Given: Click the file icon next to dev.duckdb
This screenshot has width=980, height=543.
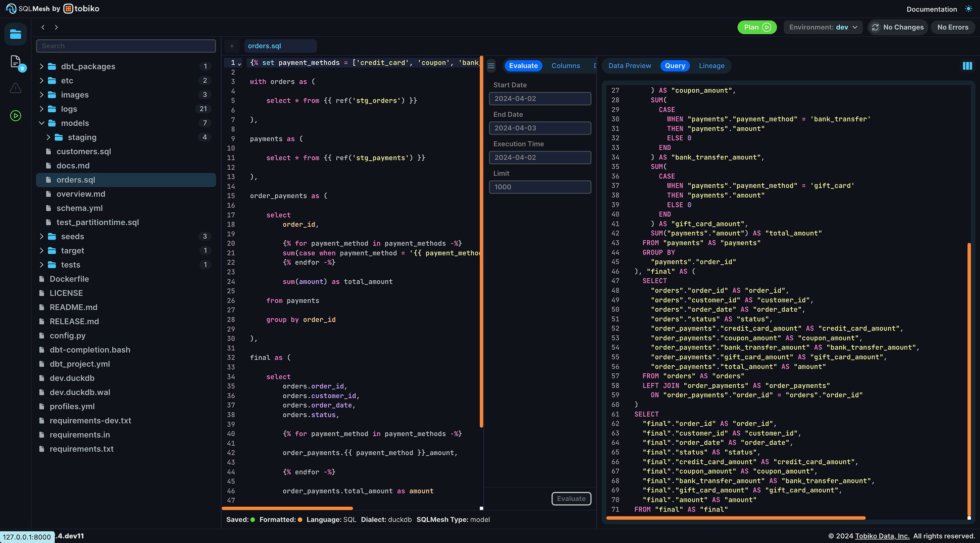Looking at the screenshot, I should point(42,378).
